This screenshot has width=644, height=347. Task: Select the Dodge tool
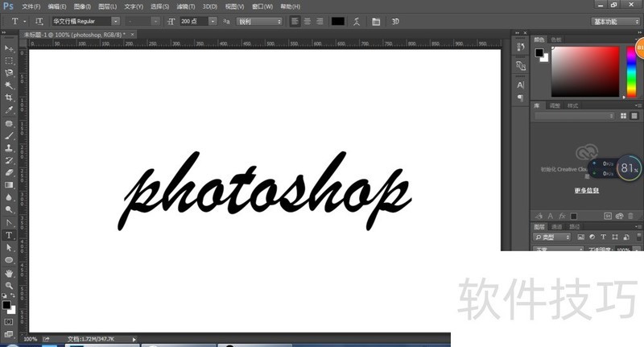pos(9,210)
